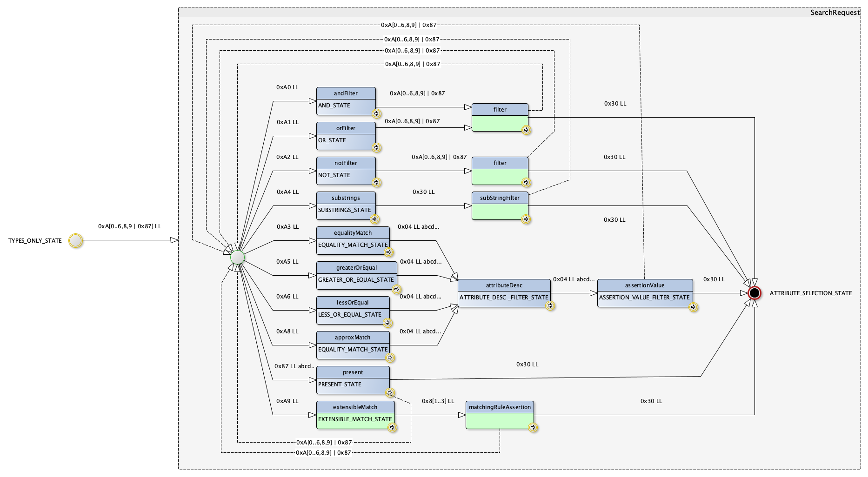Click the assertionValue node's arrow icon

(693, 307)
